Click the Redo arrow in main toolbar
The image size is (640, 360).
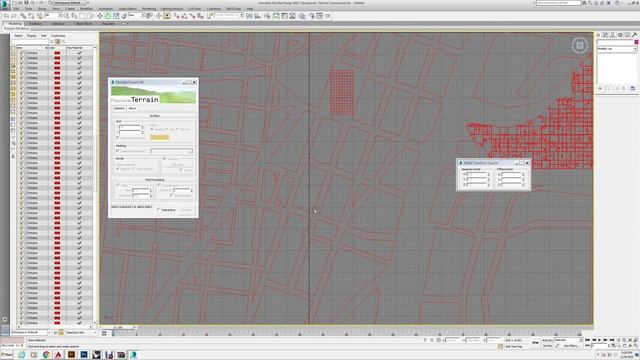click(x=14, y=16)
